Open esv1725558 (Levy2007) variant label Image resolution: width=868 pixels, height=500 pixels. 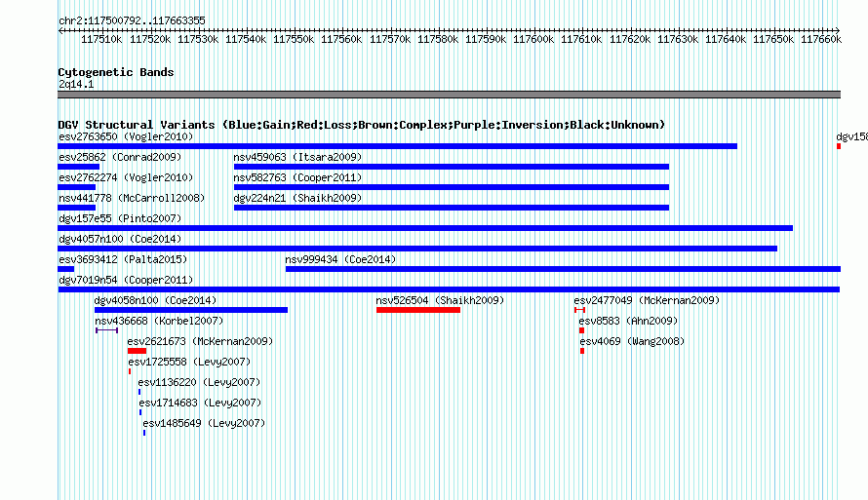[x=189, y=362]
